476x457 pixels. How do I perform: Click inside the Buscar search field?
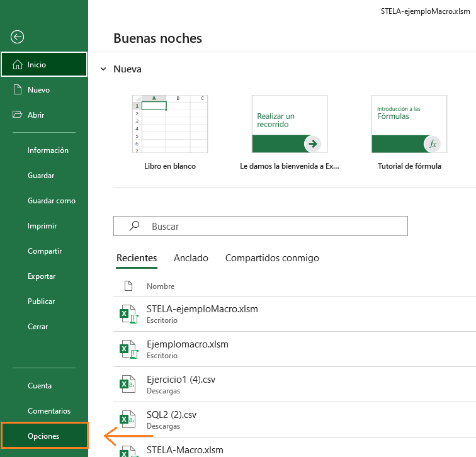pyautogui.click(x=261, y=226)
